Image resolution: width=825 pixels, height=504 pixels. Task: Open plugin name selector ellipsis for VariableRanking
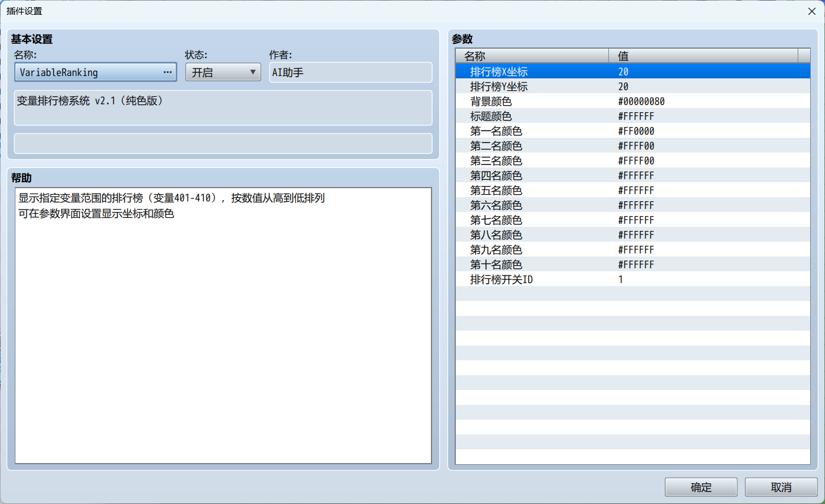(x=167, y=72)
